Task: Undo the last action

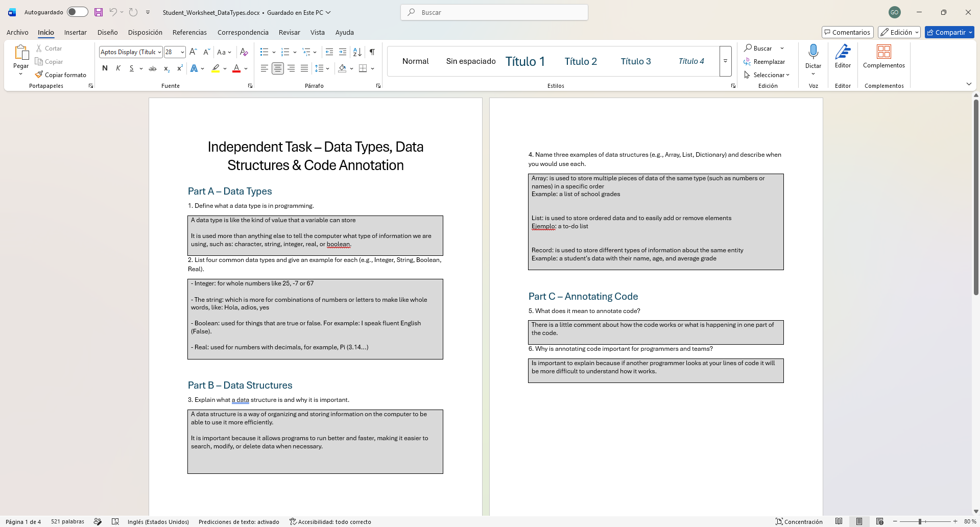Action: coord(113,12)
